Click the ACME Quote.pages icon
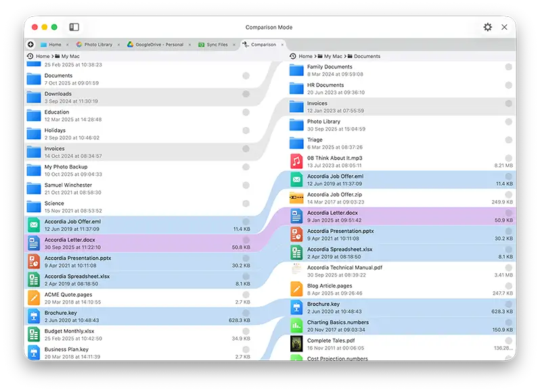Screen dimensions: 540x392 click(x=34, y=298)
